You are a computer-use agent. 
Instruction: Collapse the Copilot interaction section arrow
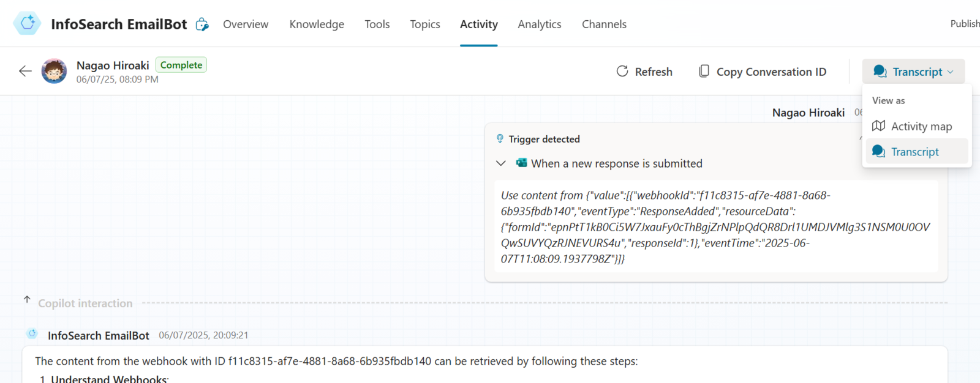click(27, 300)
